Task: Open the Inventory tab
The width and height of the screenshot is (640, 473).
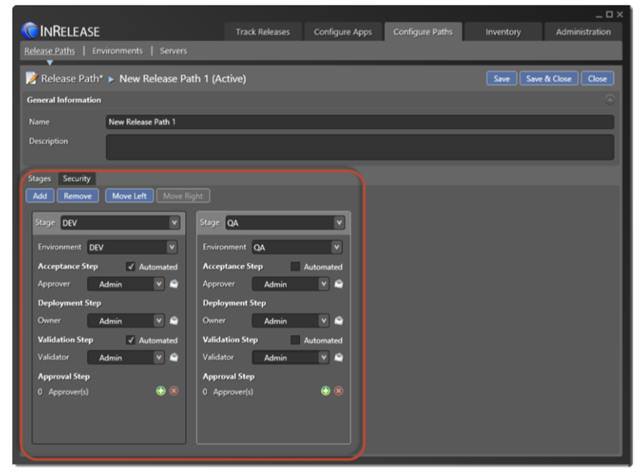Action: tap(503, 32)
